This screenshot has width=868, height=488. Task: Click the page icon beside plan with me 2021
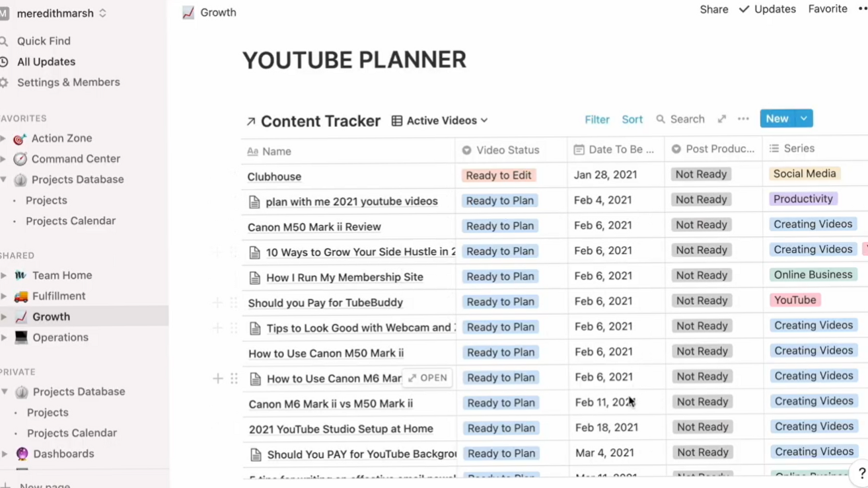[256, 200]
